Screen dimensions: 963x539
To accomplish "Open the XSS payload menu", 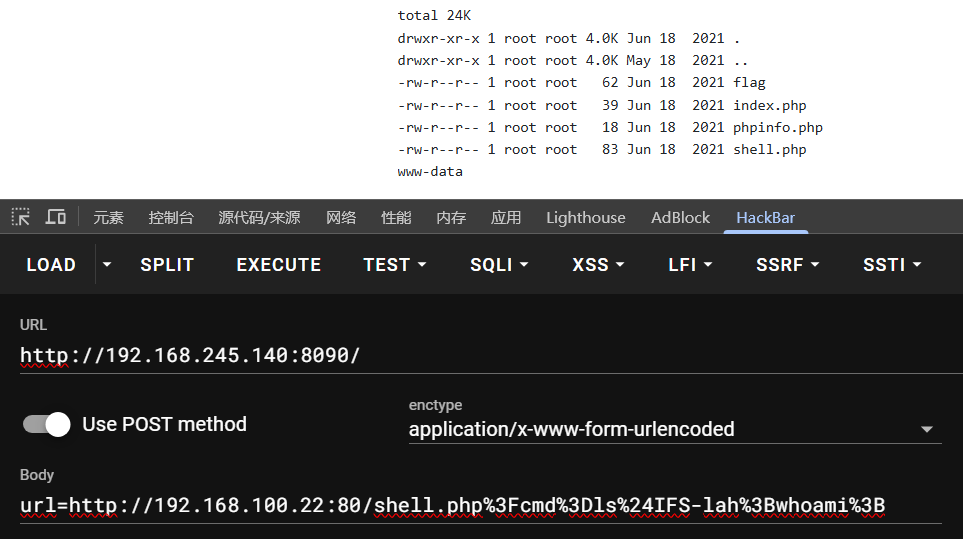I will click(x=598, y=265).
